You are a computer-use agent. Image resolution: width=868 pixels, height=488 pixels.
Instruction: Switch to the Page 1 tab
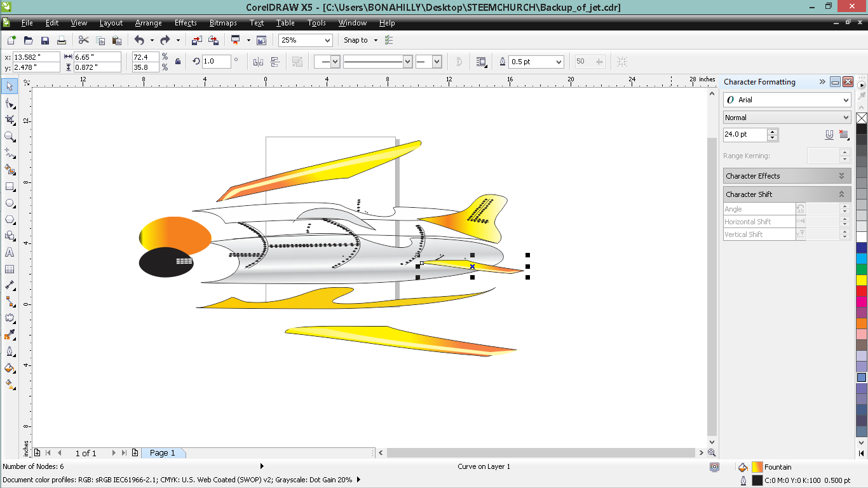click(162, 453)
